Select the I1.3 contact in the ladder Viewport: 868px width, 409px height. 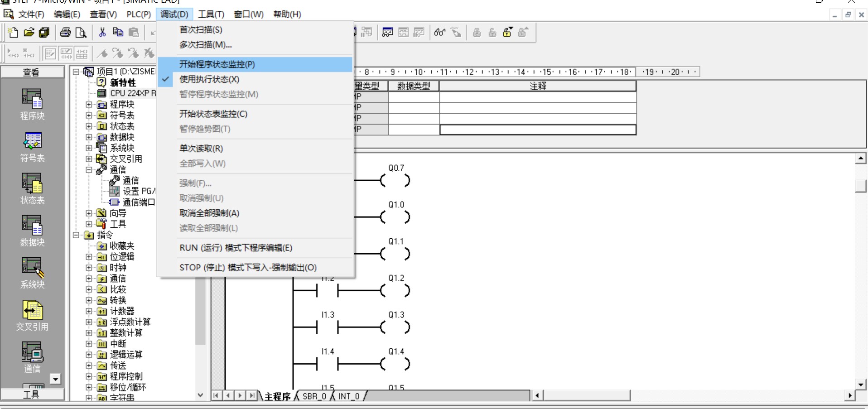[x=328, y=327]
